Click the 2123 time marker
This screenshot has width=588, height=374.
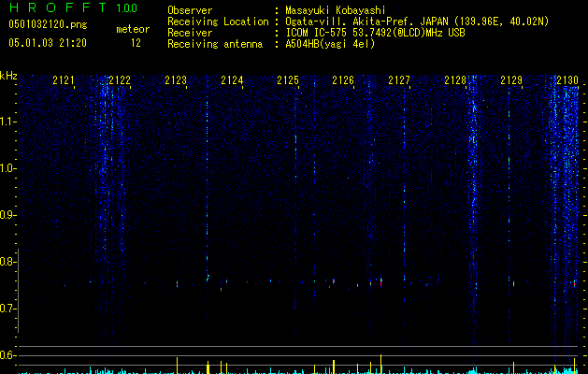(x=176, y=80)
